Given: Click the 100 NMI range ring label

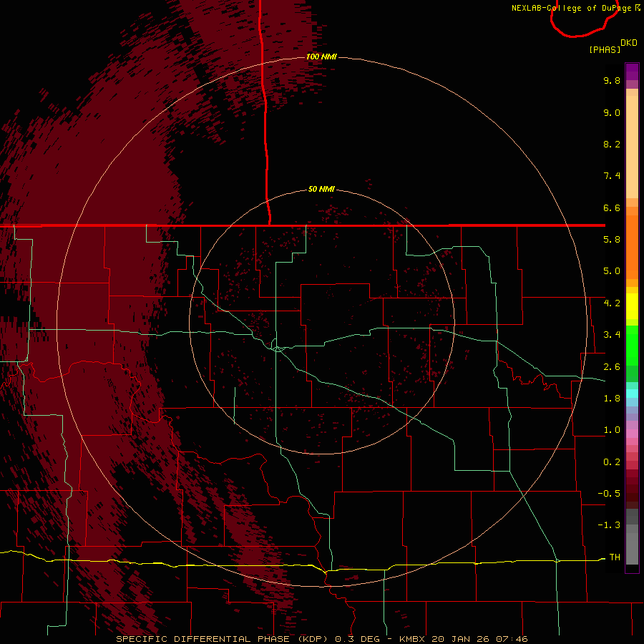Looking at the screenshot, I should pyautogui.click(x=321, y=57).
